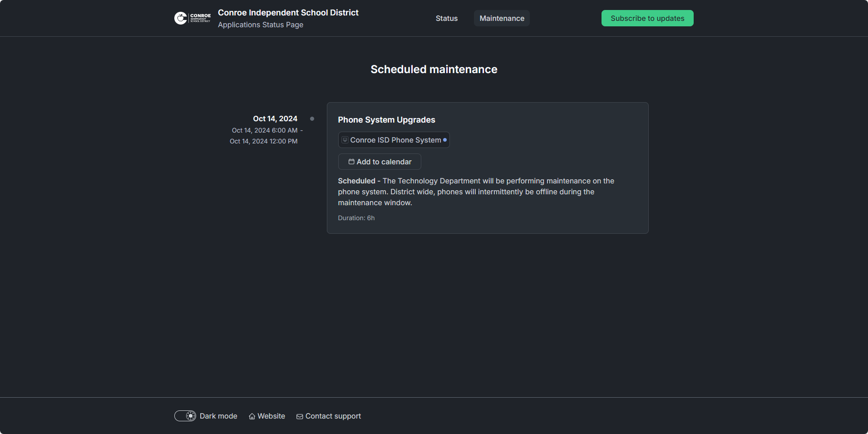Image resolution: width=868 pixels, height=434 pixels.
Task: Click the calendar icon in Add to calendar
Action: click(351, 162)
